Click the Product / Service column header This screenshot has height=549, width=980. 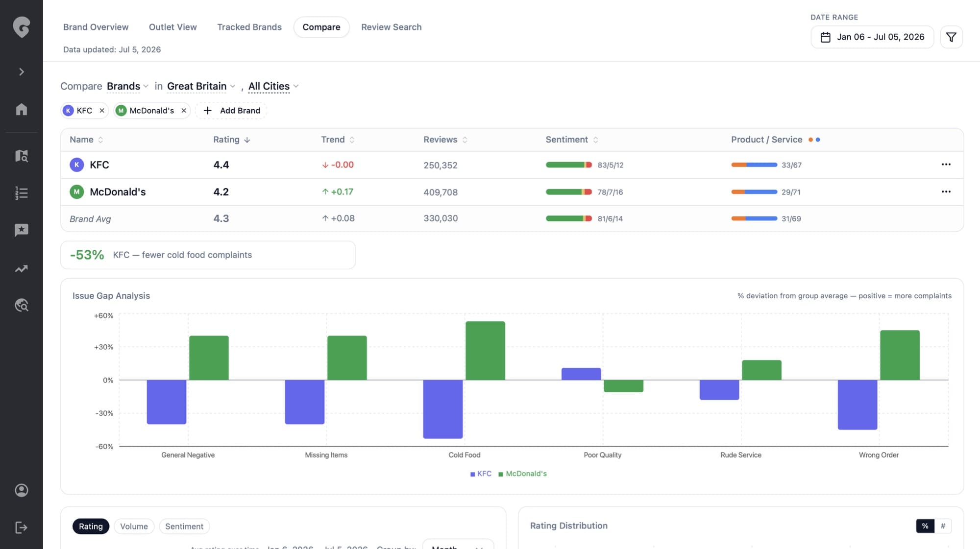766,140
